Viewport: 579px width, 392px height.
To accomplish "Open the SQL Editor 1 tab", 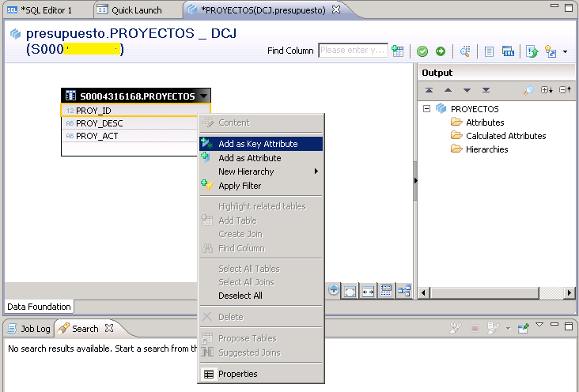I will pyautogui.click(x=45, y=10).
